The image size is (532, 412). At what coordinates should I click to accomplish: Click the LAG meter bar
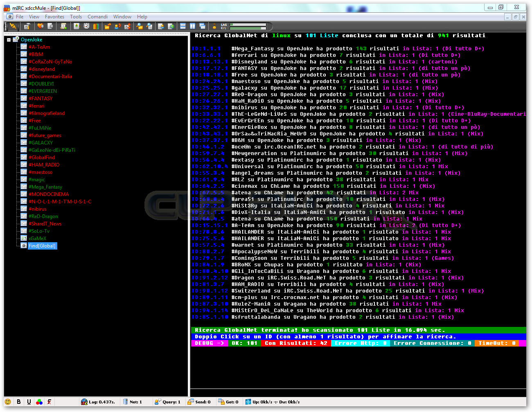(248, 25)
